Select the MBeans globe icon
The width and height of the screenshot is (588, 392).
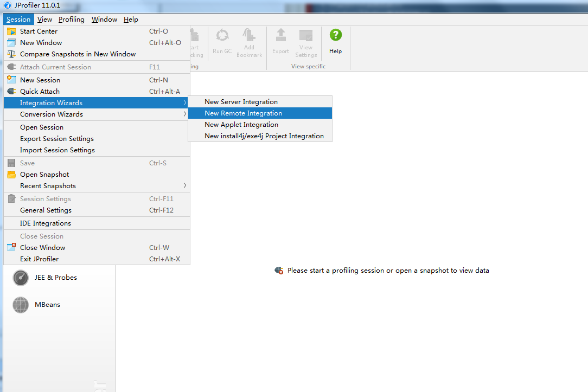coord(21,305)
